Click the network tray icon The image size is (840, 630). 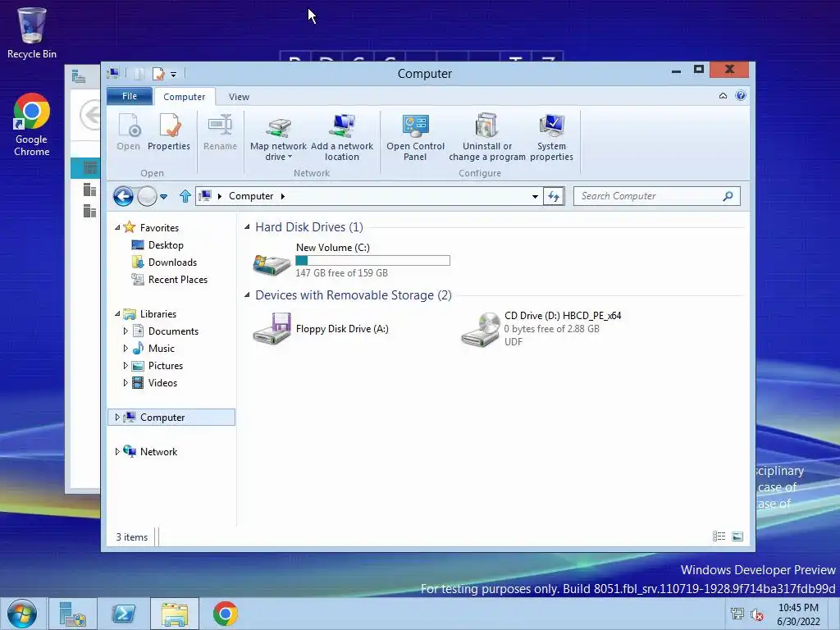click(737, 614)
